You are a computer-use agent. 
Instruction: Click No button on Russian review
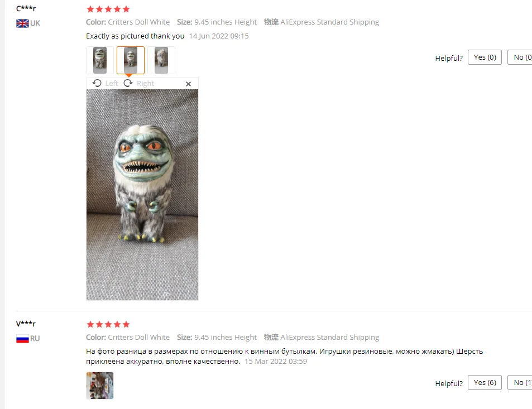(520, 383)
